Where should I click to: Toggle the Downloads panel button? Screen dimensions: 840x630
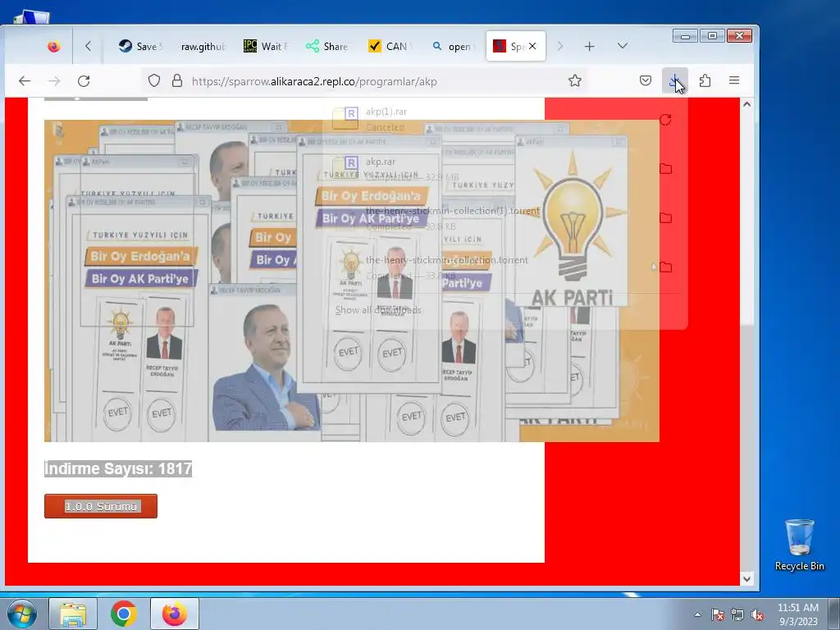pos(675,81)
